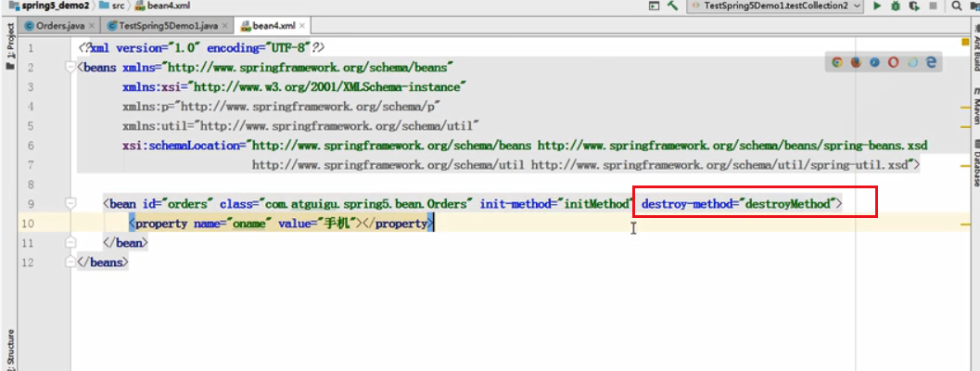Screen dimensions: 980x371
Task: Open the run configuration dropdown TestSpring5Demo1.testCollection2
Action: coord(776,6)
